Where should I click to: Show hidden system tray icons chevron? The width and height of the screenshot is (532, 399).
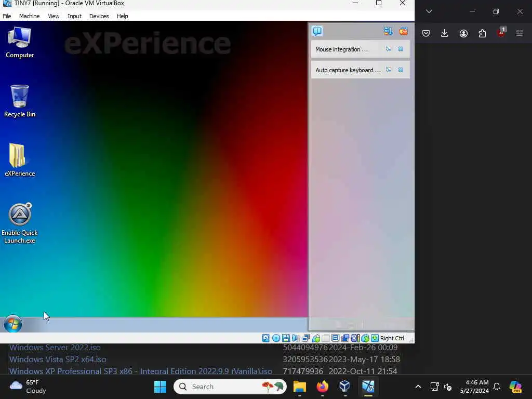418,387
